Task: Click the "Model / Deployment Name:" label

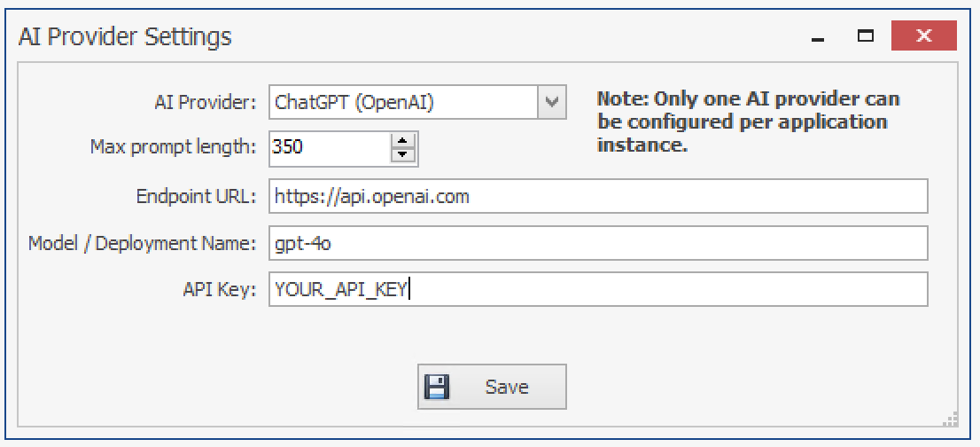Action: [142, 243]
